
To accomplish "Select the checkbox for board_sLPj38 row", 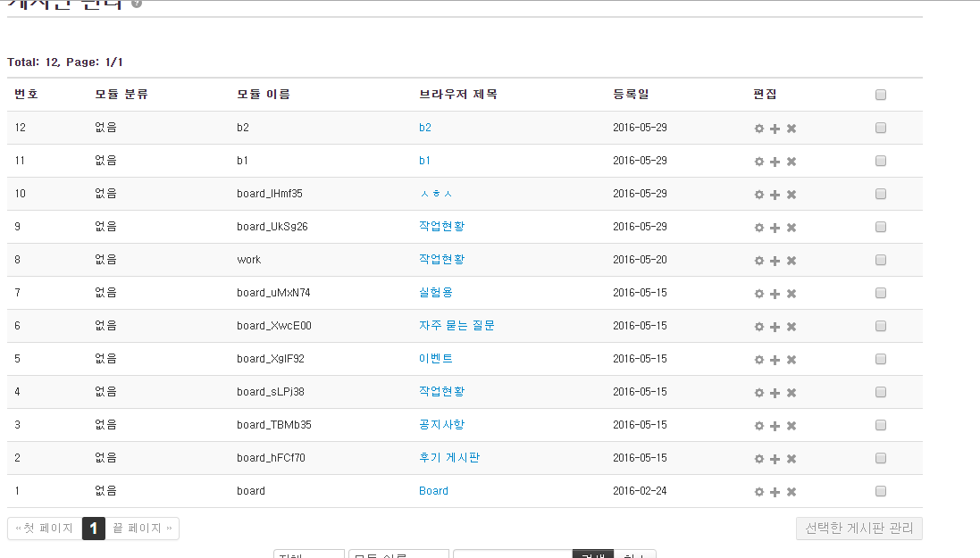I will pos(881,392).
